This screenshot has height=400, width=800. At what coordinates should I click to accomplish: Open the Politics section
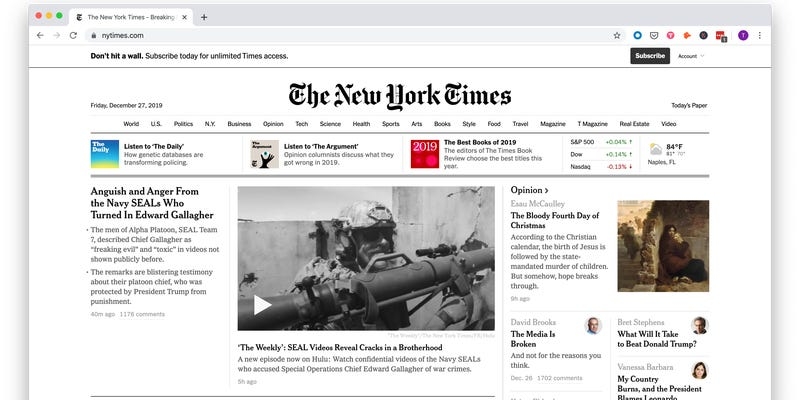pyautogui.click(x=183, y=124)
